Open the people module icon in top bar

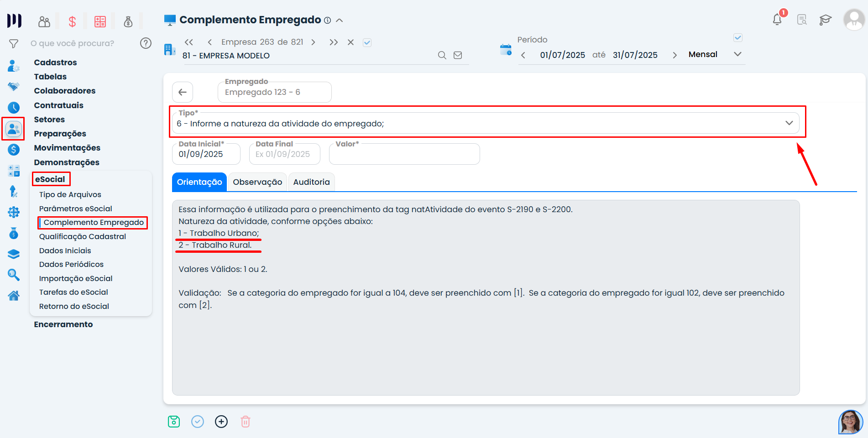[x=44, y=21]
